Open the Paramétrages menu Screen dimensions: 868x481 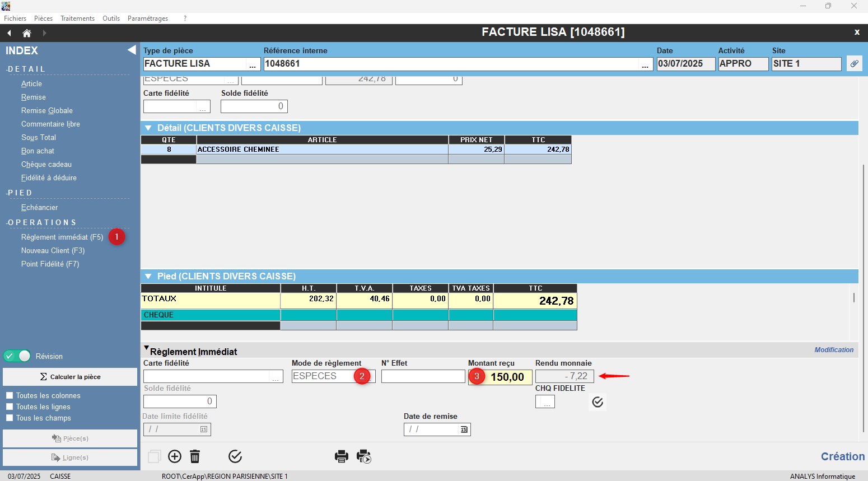pyautogui.click(x=148, y=18)
